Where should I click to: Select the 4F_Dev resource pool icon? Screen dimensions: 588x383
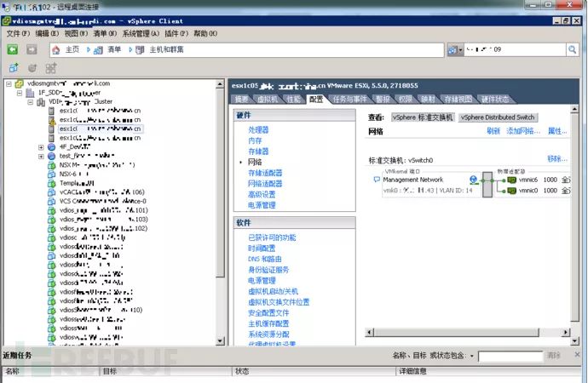(51, 147)
